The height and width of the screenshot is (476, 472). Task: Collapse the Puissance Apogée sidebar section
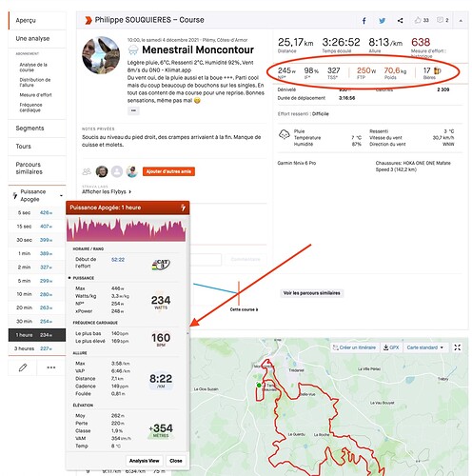(61, 195)
